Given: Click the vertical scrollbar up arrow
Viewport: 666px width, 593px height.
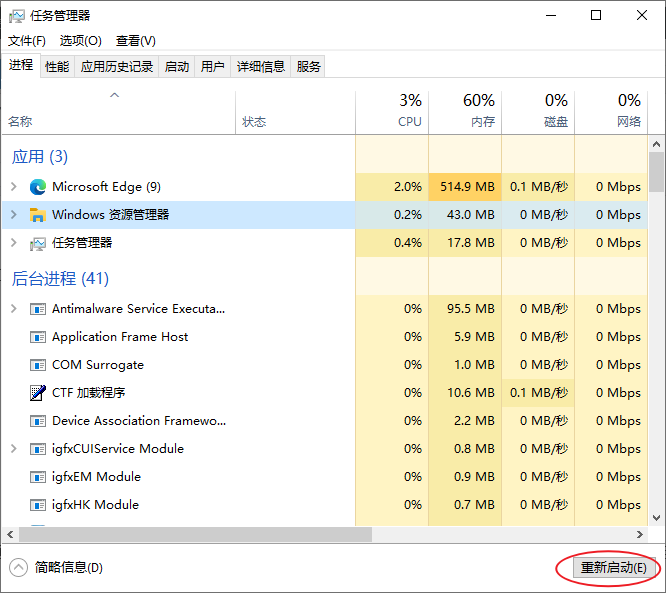Looking at the screenshot, I should pyautogui.click(x=657, y=144).
